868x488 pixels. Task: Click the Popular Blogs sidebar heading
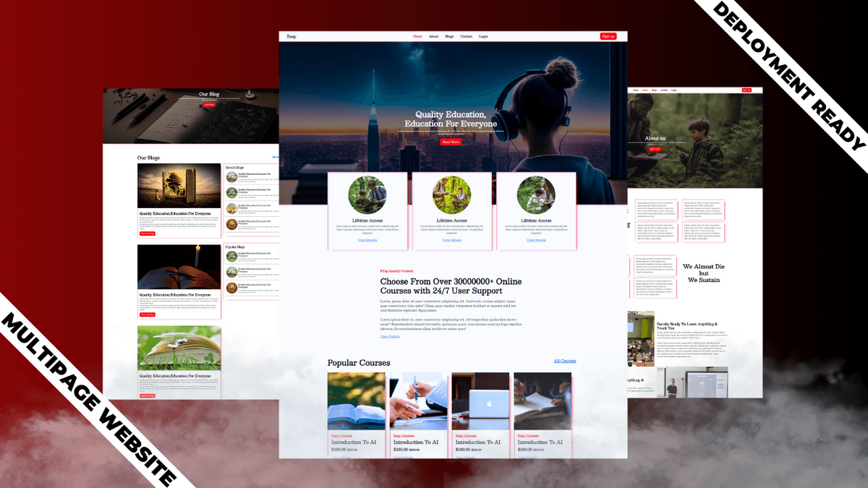(236, 247)
